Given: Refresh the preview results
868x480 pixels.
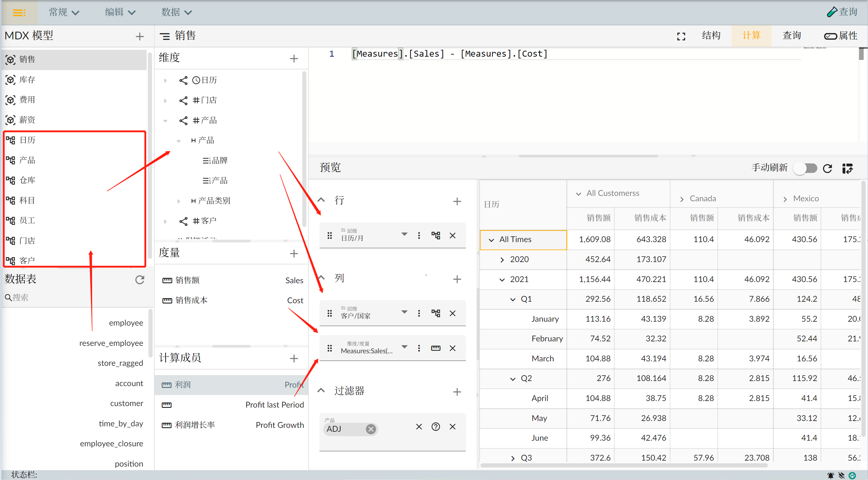Looking at the screenshot, I should pyautogui.click(x=827, y=168).
